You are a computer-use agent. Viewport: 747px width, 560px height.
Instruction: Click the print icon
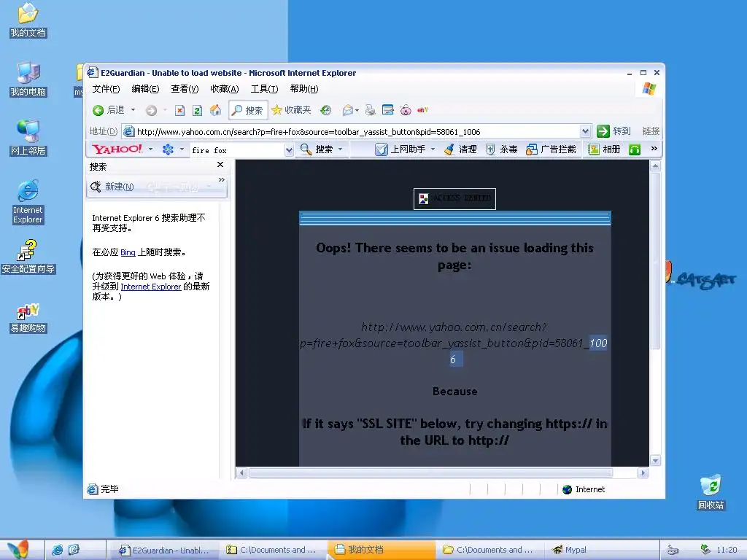(x=370, y=111)
